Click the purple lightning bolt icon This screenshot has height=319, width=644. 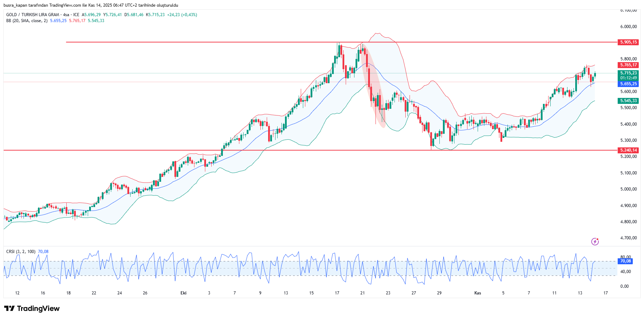click(x=595, y=241)
